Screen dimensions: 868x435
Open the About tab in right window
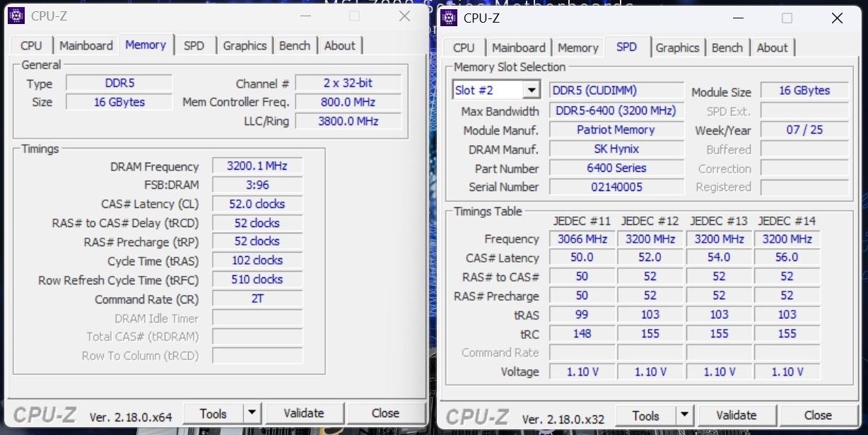772,47
